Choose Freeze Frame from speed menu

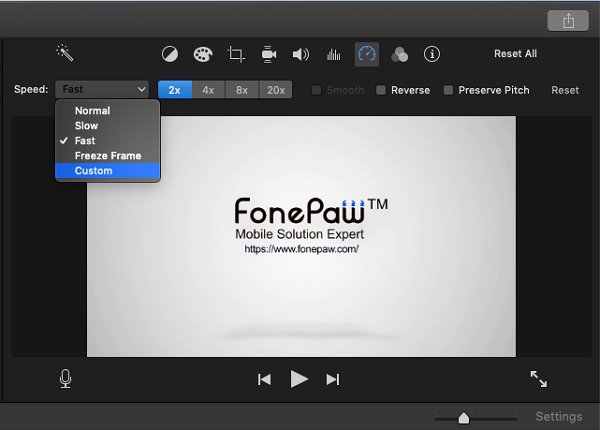click(x=108, y=156)
